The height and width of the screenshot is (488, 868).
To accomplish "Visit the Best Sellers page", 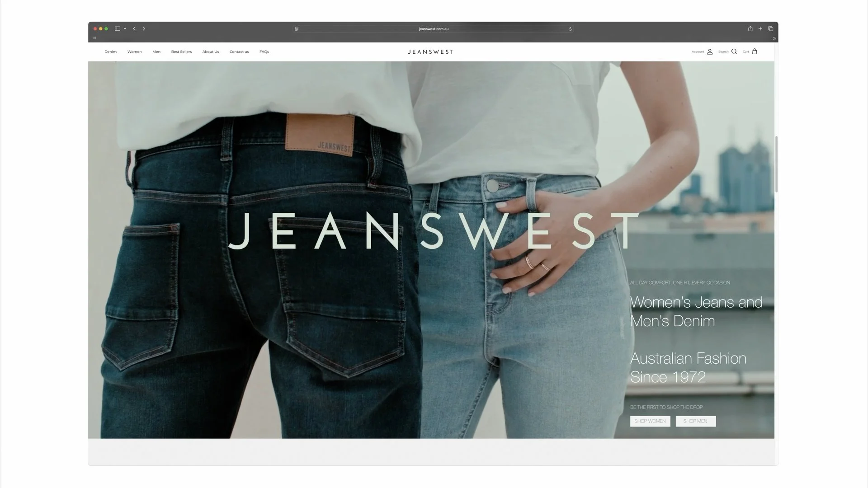I will (x=181, y=52).
